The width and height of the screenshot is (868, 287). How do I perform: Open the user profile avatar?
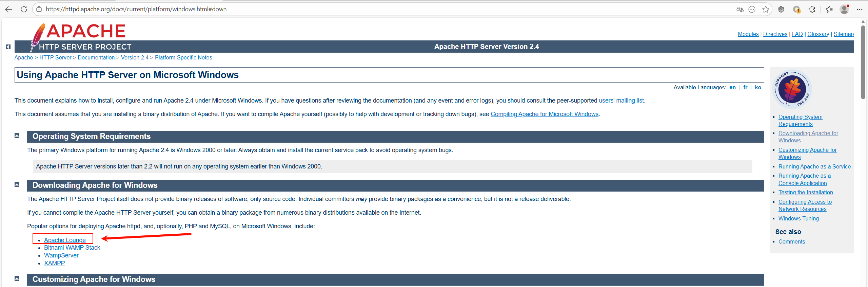pos(844,9)
